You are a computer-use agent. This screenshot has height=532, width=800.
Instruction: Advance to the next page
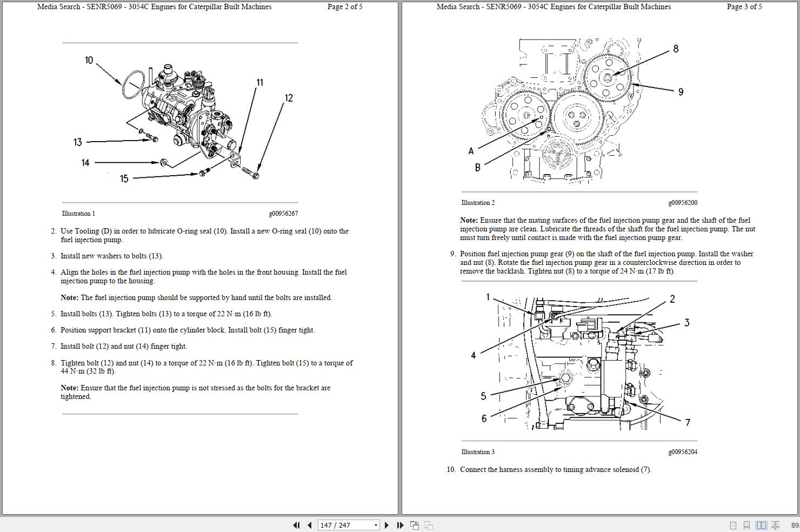(x=386, y=525)
